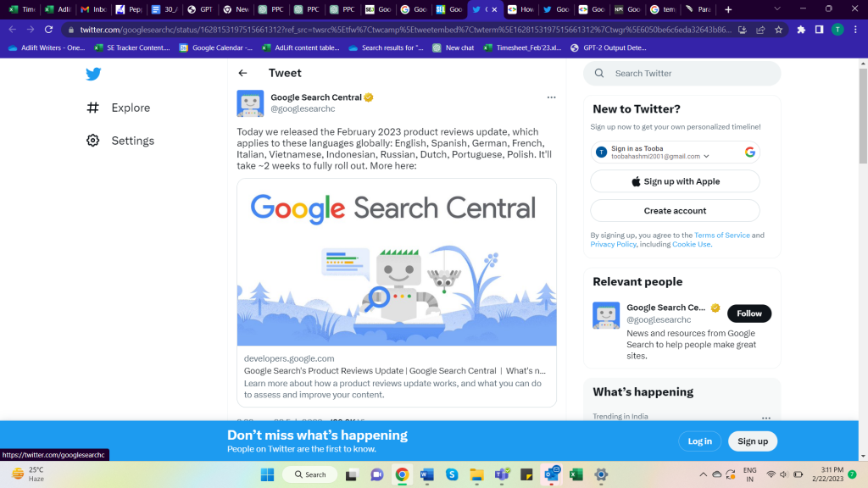Click @googlesearchc handle under the tweet author
Viewport: 868px width, 488px height.
point(303,109)
